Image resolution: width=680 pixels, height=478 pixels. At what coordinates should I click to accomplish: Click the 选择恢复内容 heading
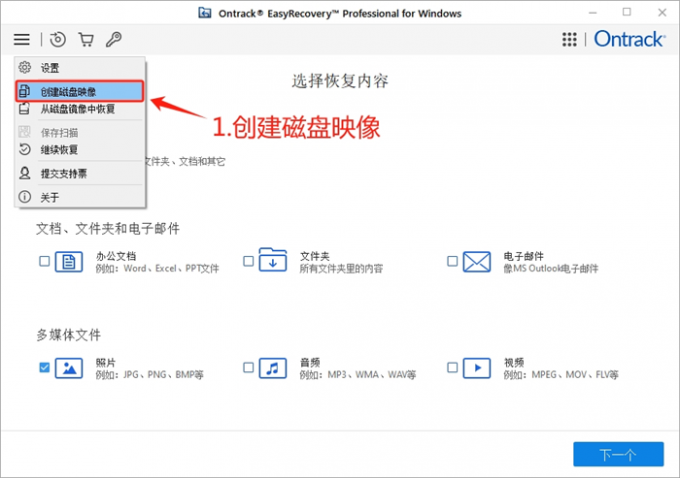tap(340, 81)
